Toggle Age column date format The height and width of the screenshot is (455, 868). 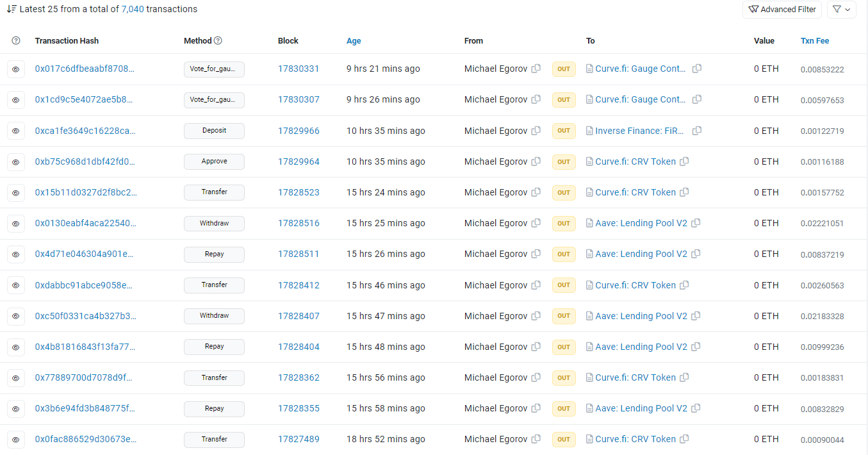354,40
